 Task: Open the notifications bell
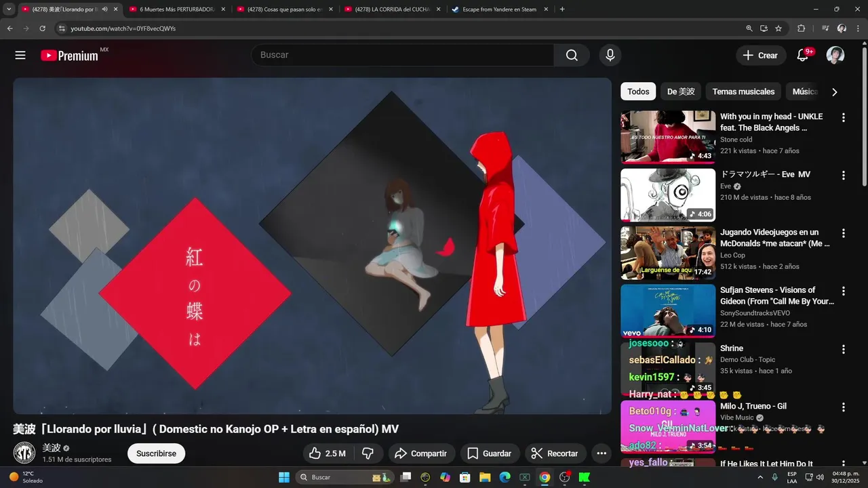(x=803, y=56)
